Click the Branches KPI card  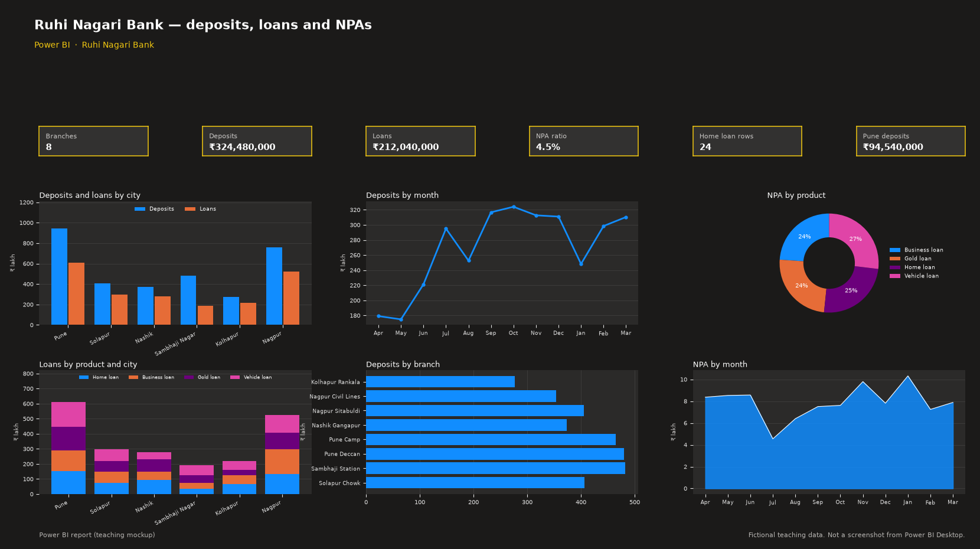click(x=93, y=141)
